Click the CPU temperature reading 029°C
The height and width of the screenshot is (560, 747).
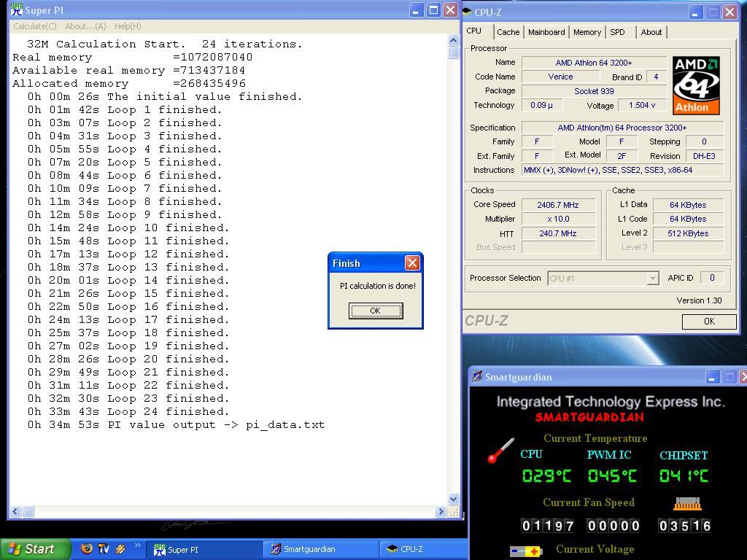pos(546,475)
